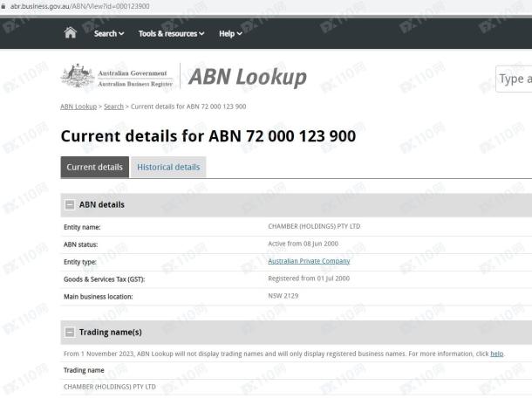Open the Australian Private Company link

[x=309, y=261]
